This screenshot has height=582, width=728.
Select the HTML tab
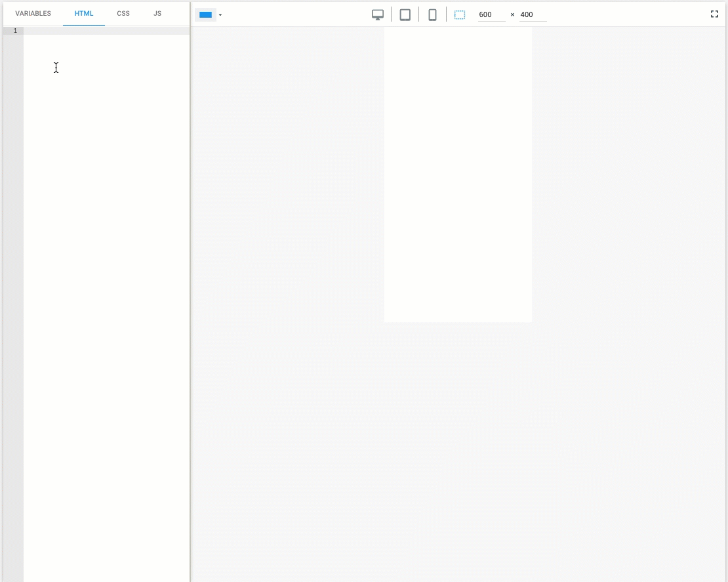(x=84, y=14)
